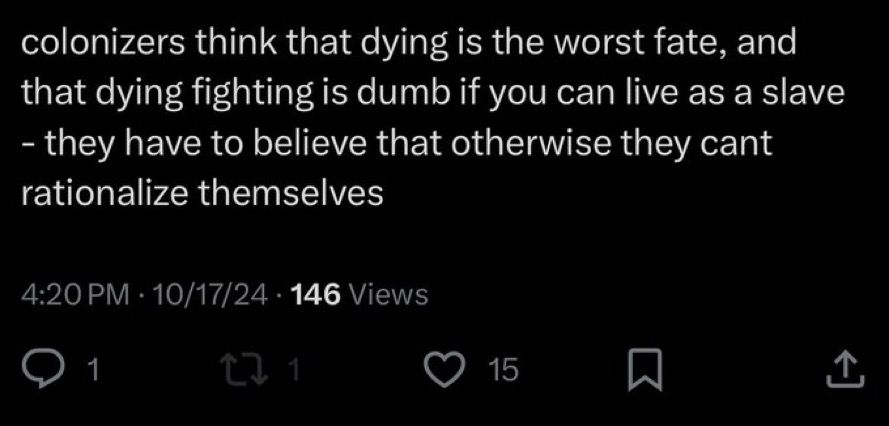Click the 10/17/24 date text
Screen dimensions: 889x426
(x=206, y=295)
